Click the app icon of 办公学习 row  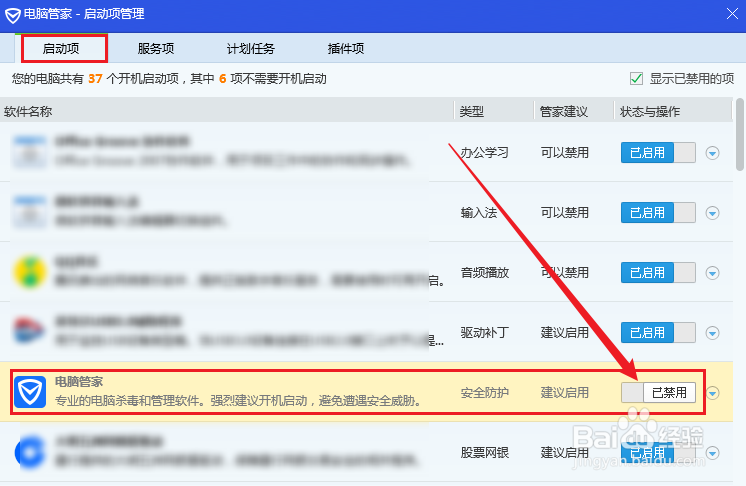point(29,152)
